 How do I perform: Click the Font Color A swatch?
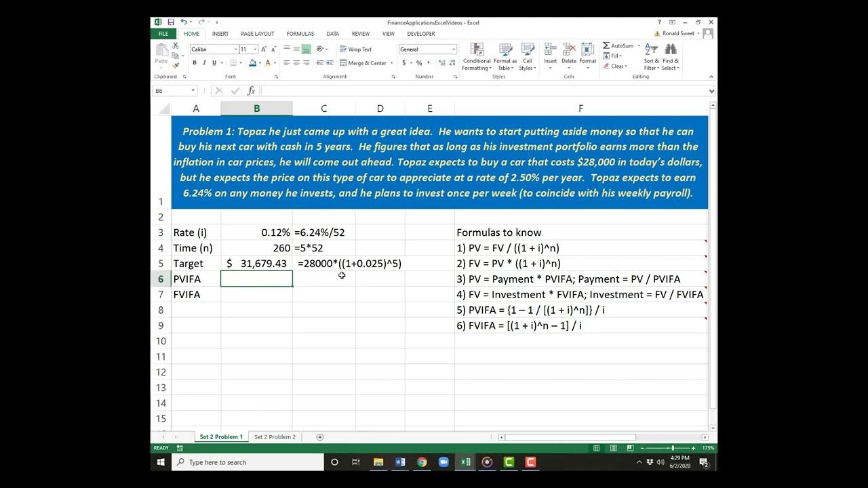[267, 62]
